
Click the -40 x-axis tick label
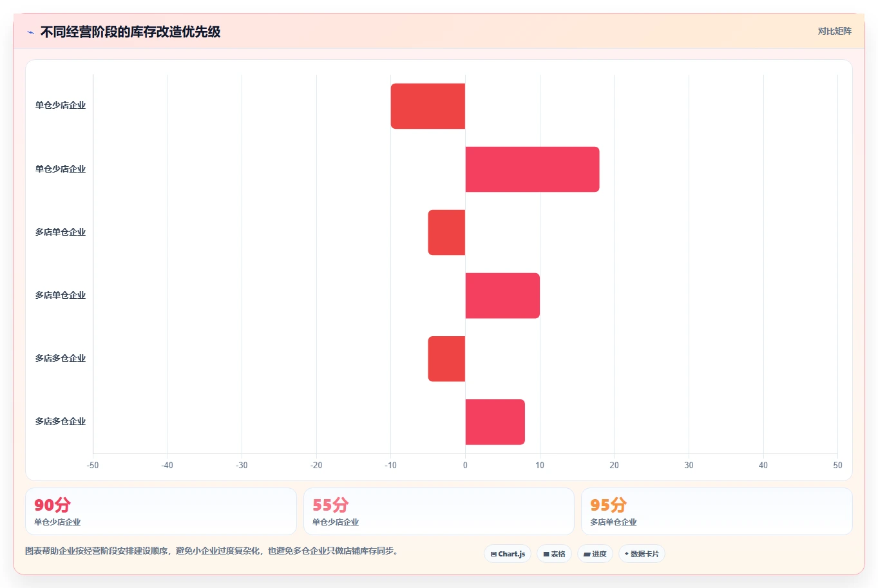[167, 465]
